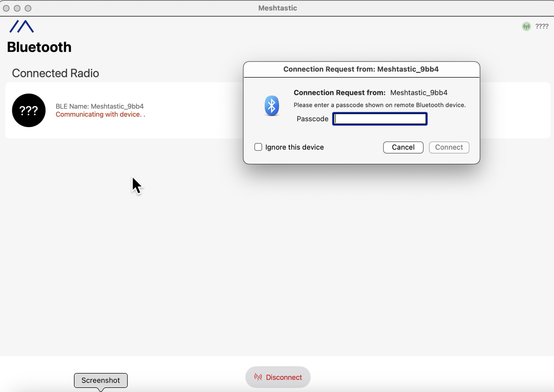Select the BLE Name: Meshtastic_9bb4 text
The height and width of the screenshot is (392, 554).
(x=100, y=106)
